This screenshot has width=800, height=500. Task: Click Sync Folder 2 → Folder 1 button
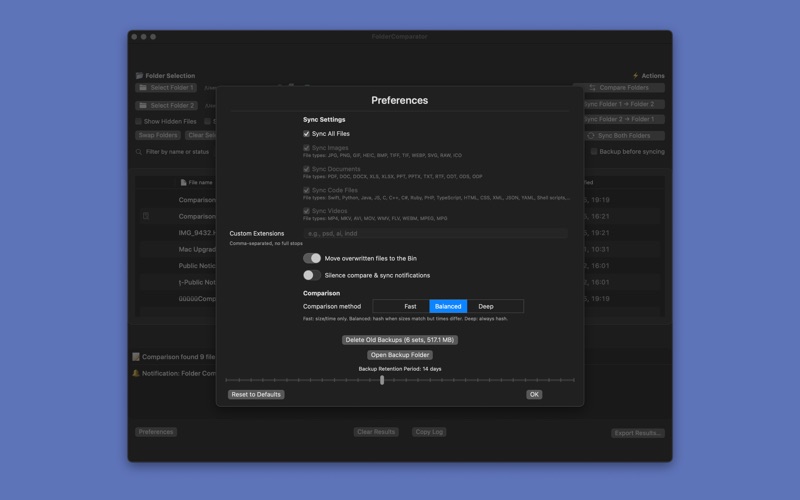(x=623, y=119)
